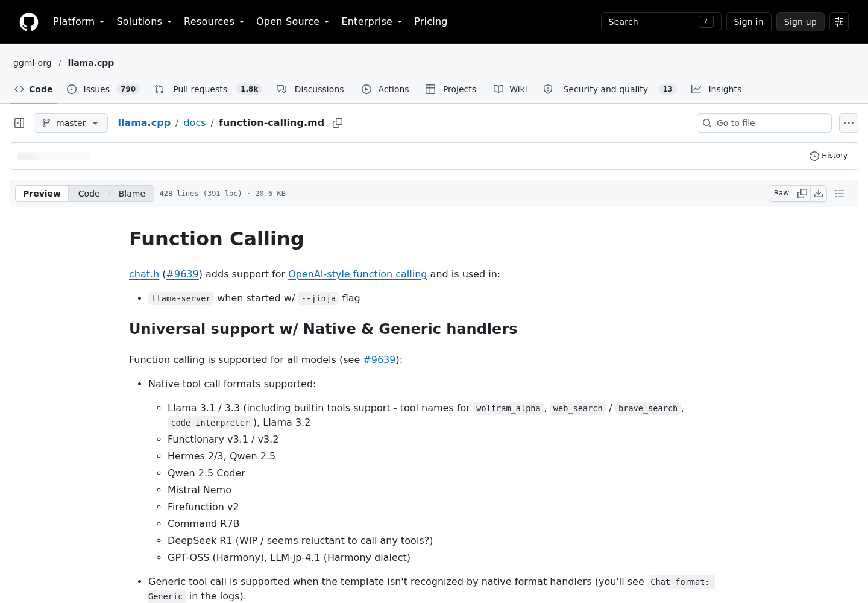Open the llama.cpp repository title link

point(91,63)
